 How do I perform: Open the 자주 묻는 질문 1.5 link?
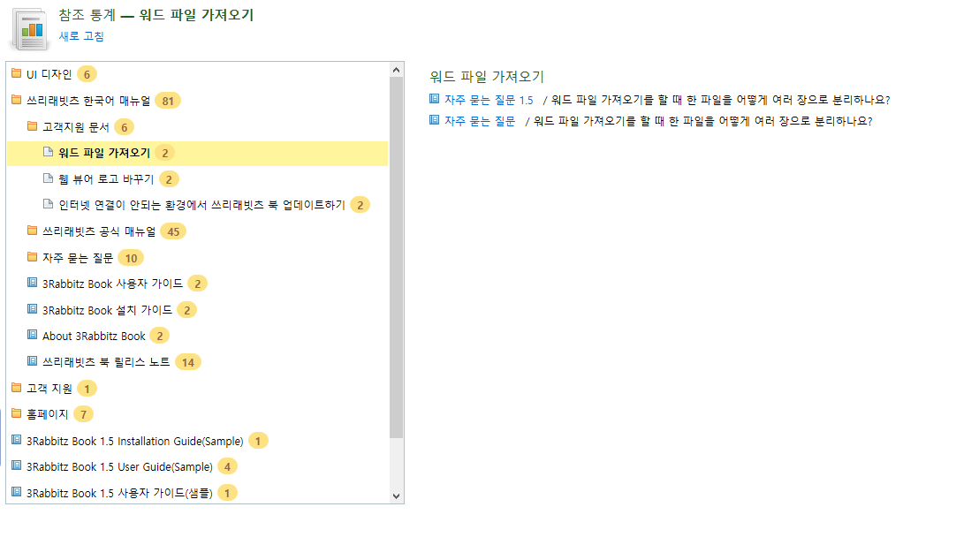[489, 100]
